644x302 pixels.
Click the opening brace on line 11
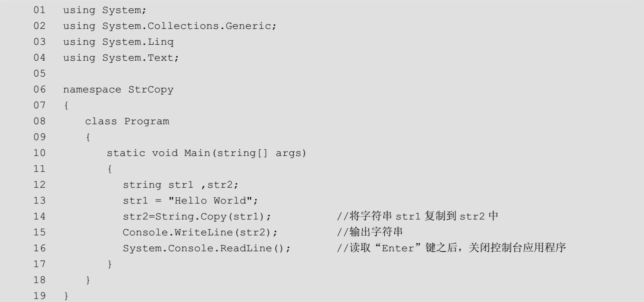[110, 169]
